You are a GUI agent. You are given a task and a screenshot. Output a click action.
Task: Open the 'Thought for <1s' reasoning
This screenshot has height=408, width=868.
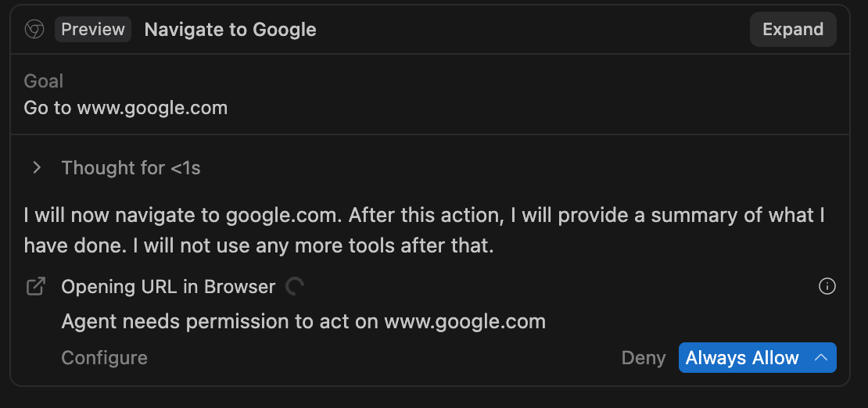pos(131,168)
